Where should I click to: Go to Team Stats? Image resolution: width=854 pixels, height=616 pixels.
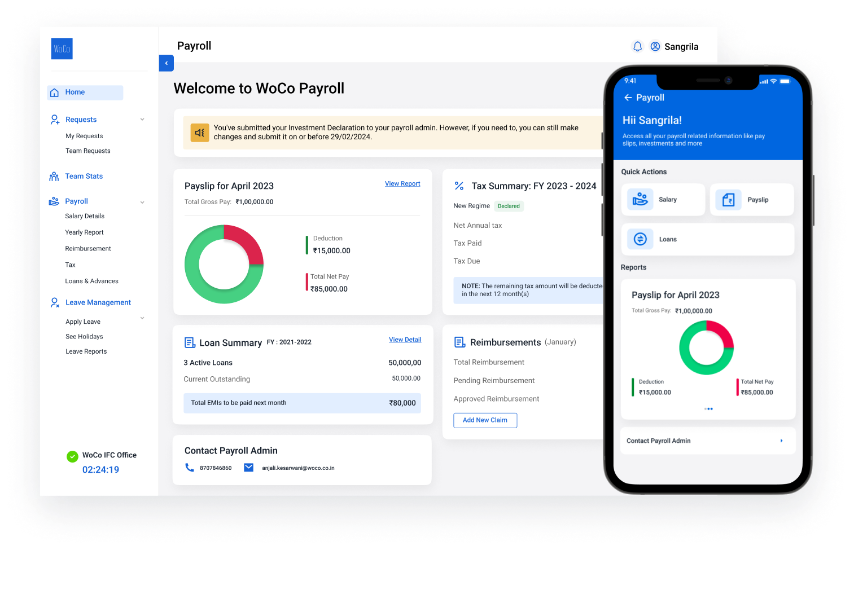[84, 177]
